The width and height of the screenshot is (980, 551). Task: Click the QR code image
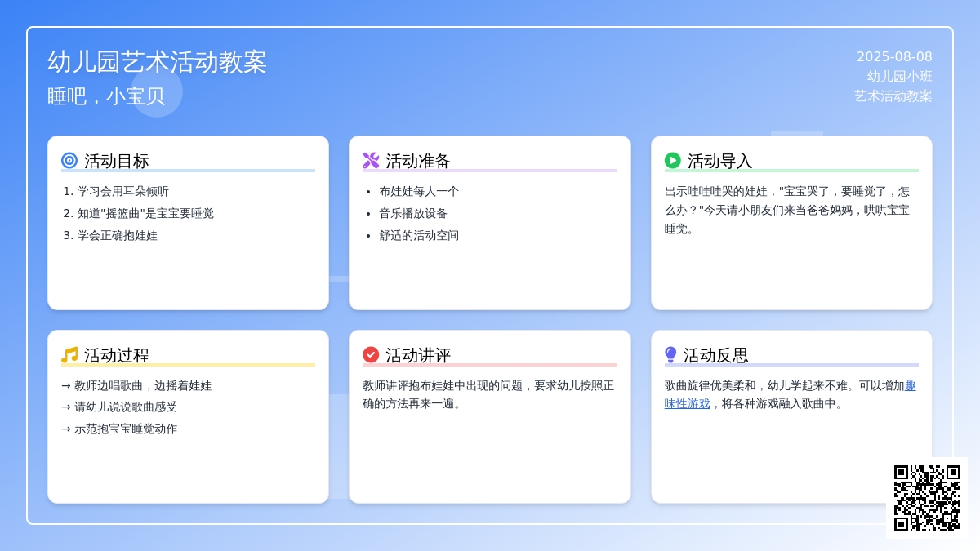(927, 498)
